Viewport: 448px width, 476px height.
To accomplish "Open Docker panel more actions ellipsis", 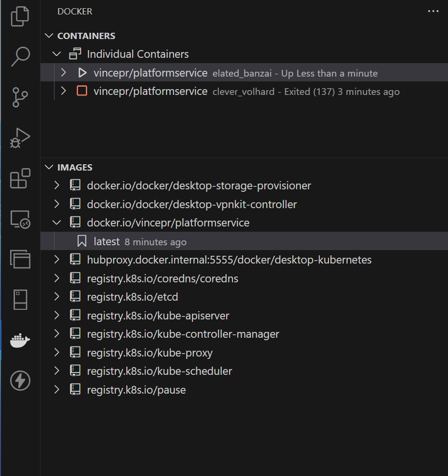I will (433, 12).
